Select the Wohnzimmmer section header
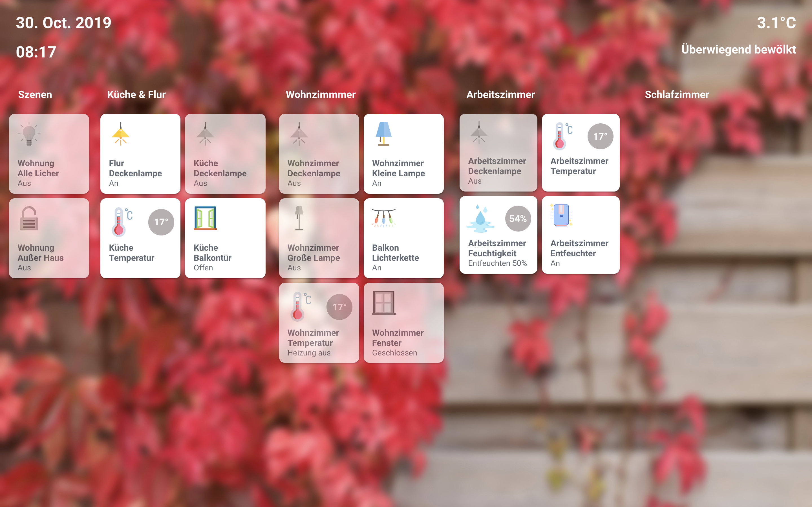 coord(321,94)
